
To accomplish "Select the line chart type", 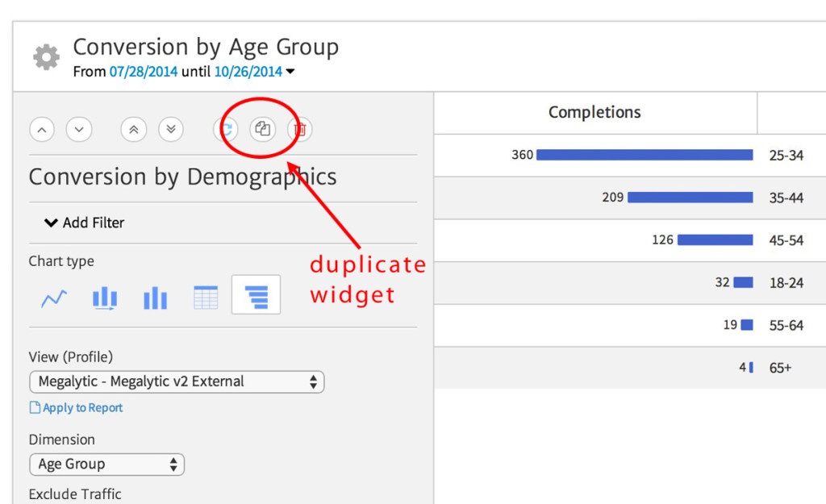I will [53, 298].
